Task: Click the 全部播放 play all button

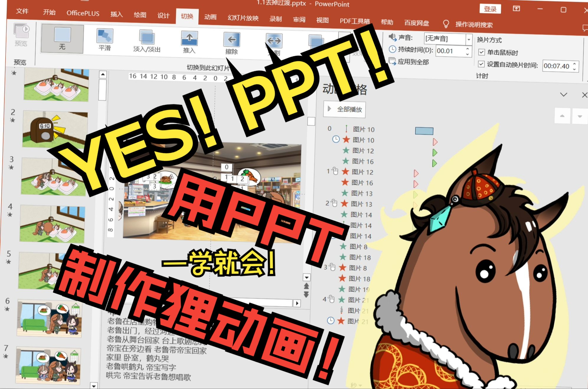Action: pos(345,109)
